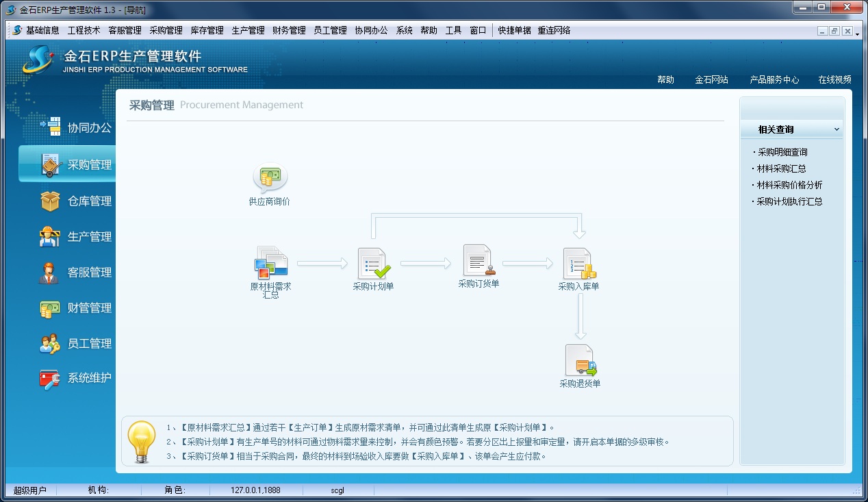Image resolution: width=868 pixels, height=502 pixels.
Task: Open the 库存管理 menu
Action: [207, 31]
